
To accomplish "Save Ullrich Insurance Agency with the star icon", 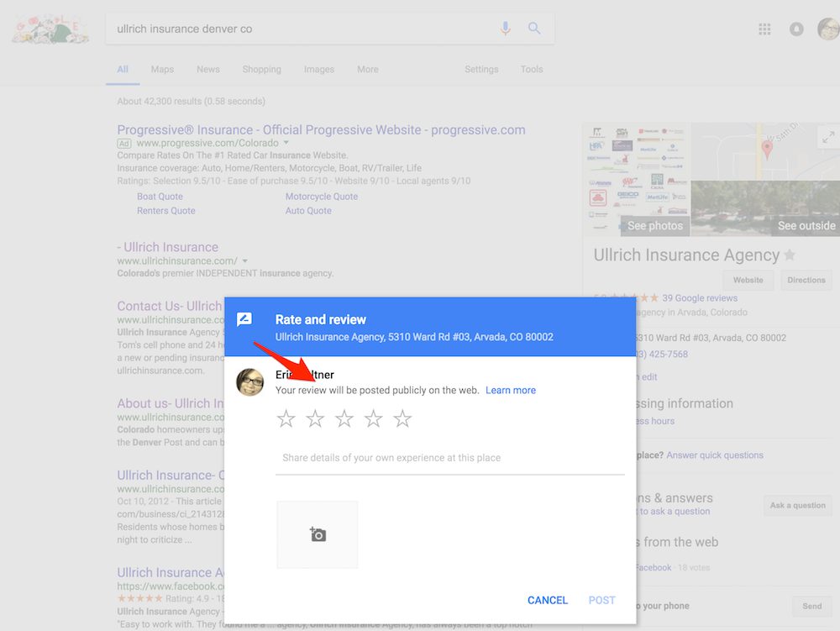I will pos(790,255).
